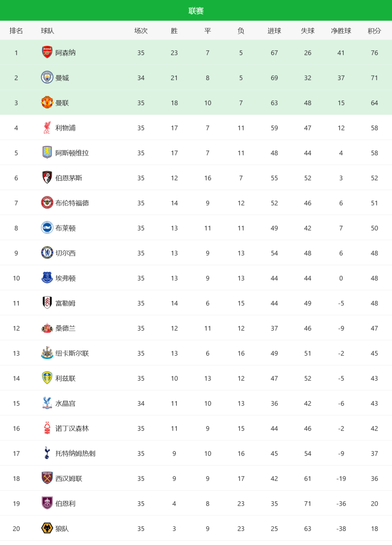The image size is (392, 545).
Task: Click the Bournemouth club crest icon
Action: coord(47,177)
